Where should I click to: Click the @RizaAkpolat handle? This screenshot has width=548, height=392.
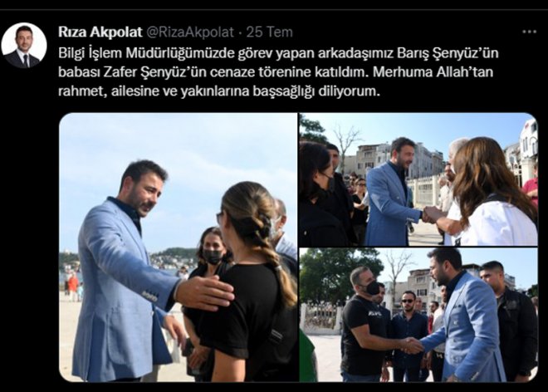[x=189, y=32]
